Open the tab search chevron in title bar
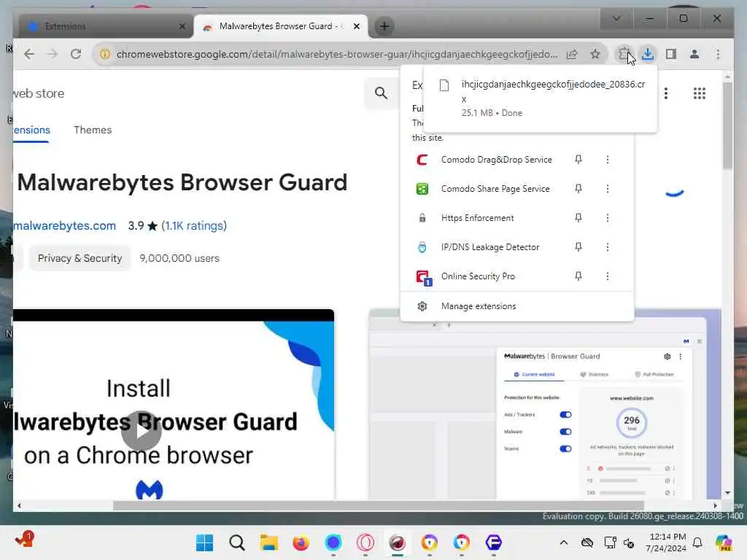This screenshot has height=560, width=747. tap(616, 18)
